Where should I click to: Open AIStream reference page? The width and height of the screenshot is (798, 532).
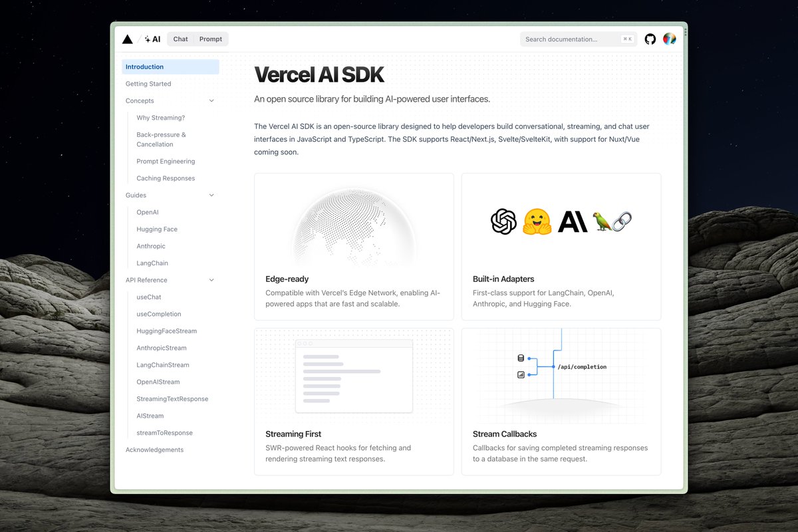coord(150,416)
